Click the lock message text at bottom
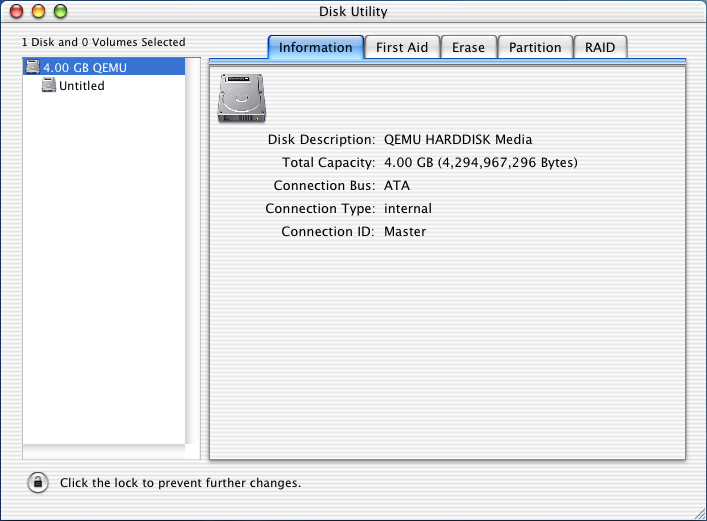Screen dimensions: 707x521 point(180,483)
